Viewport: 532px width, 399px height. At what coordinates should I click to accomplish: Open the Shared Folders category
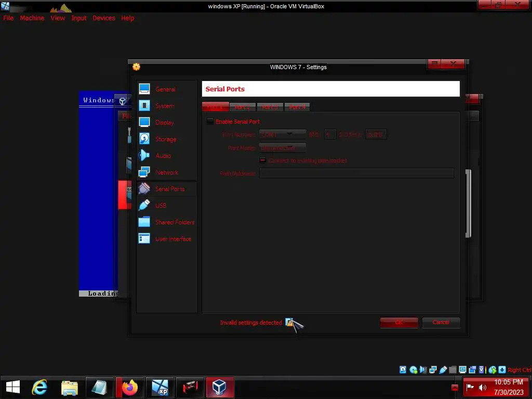[166, 222]
